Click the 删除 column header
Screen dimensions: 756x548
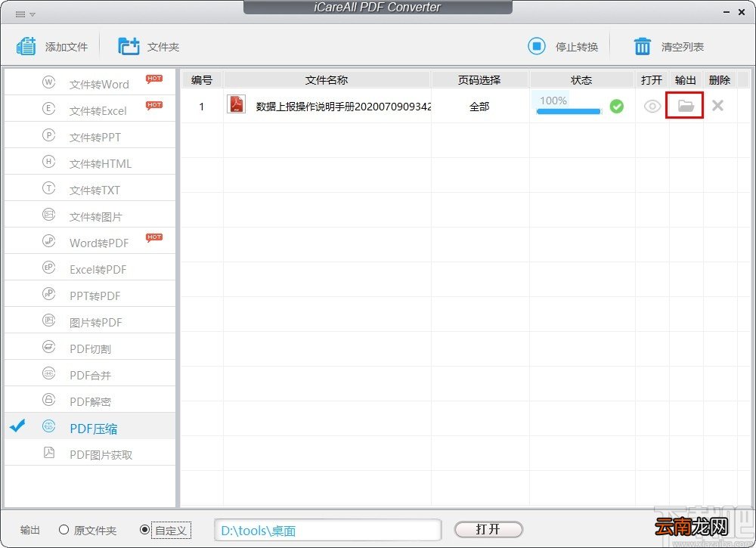[x=720, y=80]
